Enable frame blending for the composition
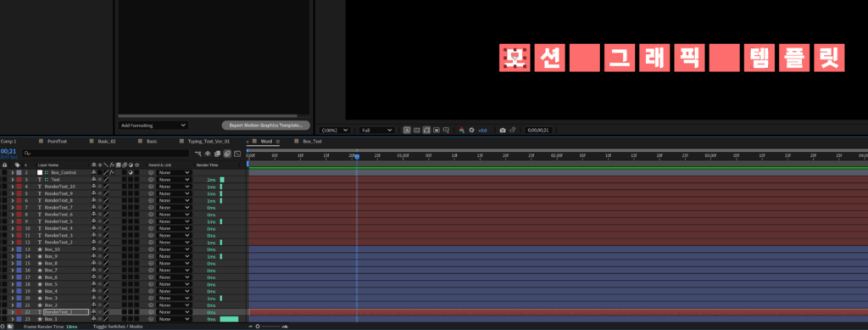The width and height of the screenshot is (868, 330). click(218, 154)
